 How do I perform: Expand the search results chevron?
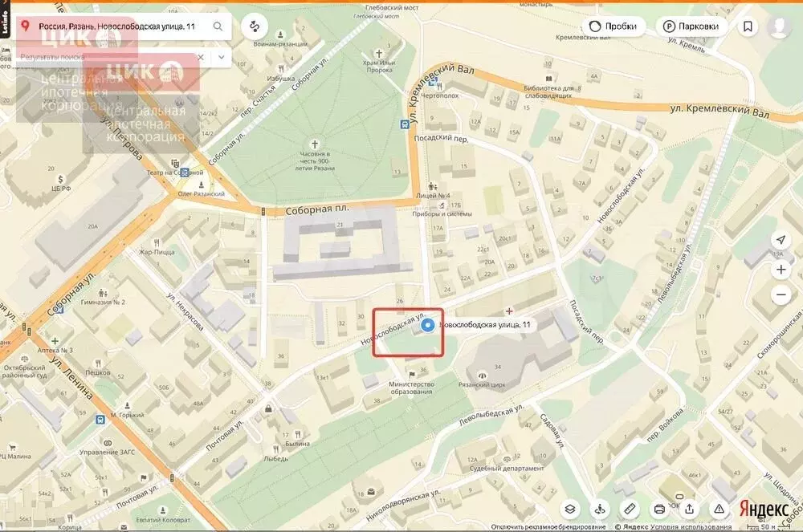[x=222, y=57]
